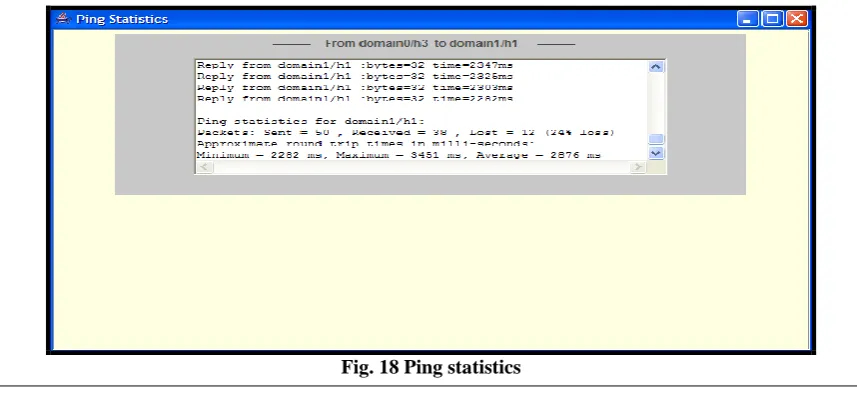
Task: Click the horizontal scrollbar left arrow
Action: coord(204,167)
